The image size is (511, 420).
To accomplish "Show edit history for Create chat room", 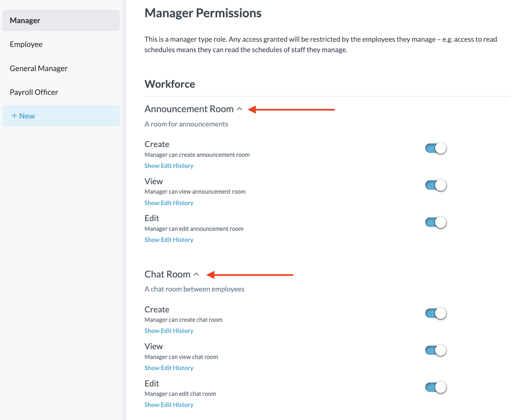I will pos(169,331).
